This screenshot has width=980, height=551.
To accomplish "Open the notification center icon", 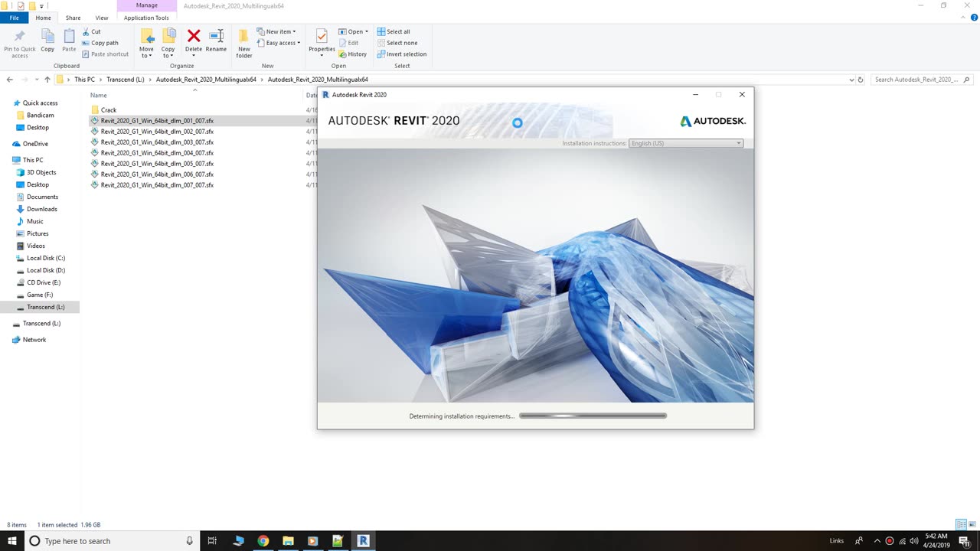I will (964, 541).
